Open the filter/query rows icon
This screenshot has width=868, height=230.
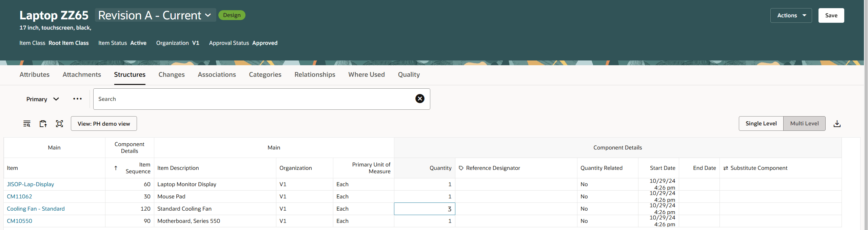coord(27,124)
